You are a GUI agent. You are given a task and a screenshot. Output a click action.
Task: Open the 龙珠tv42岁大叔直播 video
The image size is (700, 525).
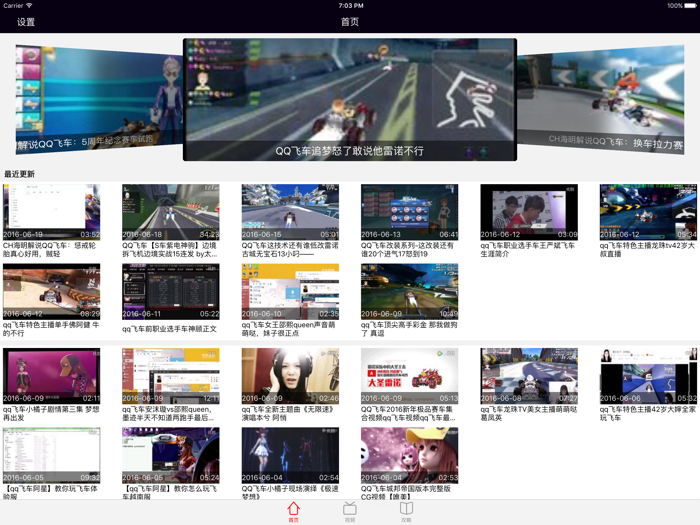[x=648, y=212]
